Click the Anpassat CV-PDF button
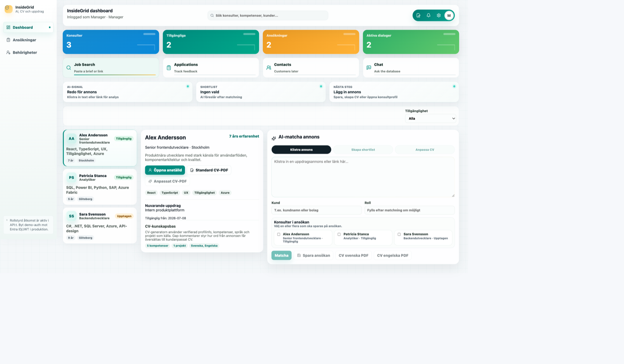This screenshot has width=624, height=364. pos(167,181)
